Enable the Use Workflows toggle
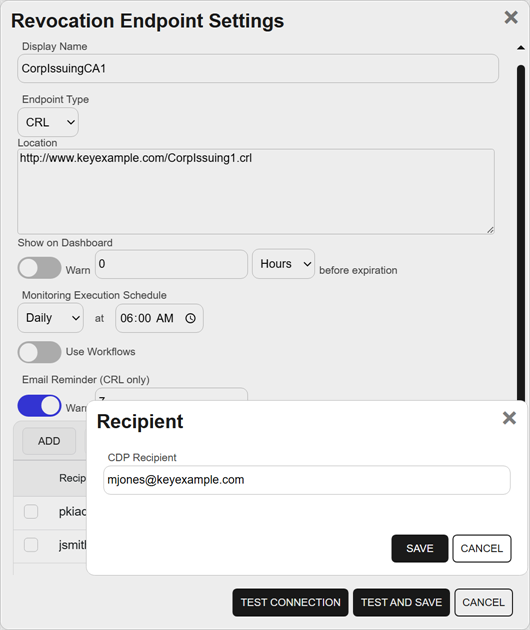530x630 pixels. tap(39, 352)
